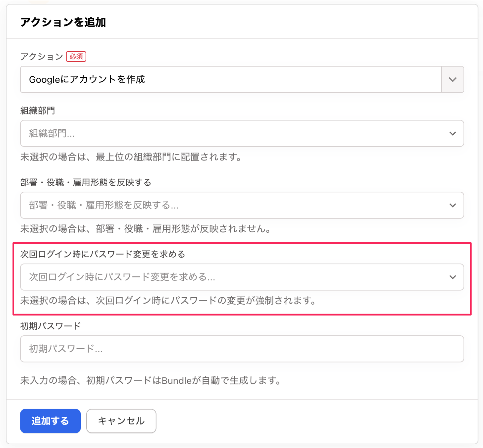The height and width of the screenshot is (448, 483).
Task: Click the アクション field label
Action: [42, 56]
